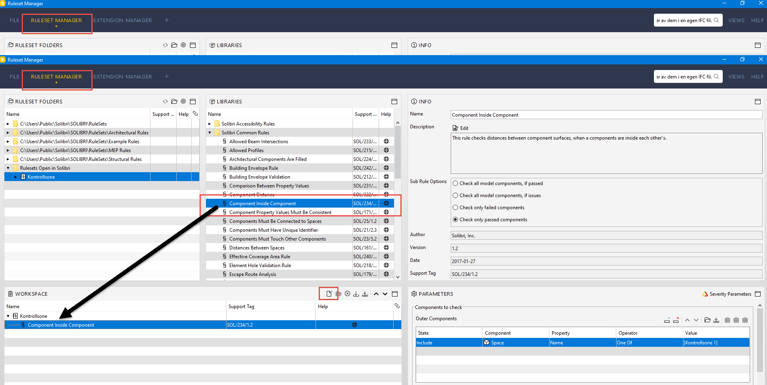The image size is (767, 385).
Task: Collapse Solibri Common Rules library
Action: tap(210, 133)
